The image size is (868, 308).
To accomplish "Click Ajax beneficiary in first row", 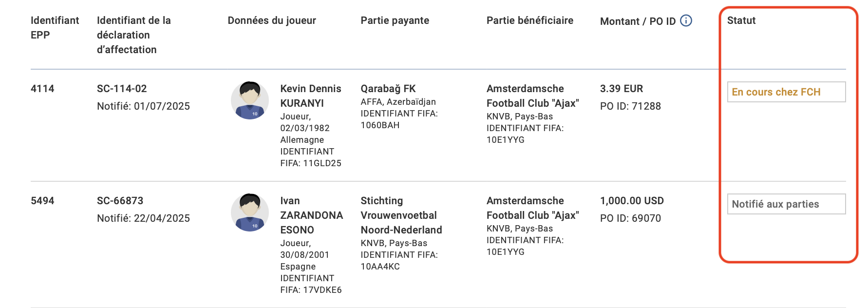I will click(x=532, y=96).
